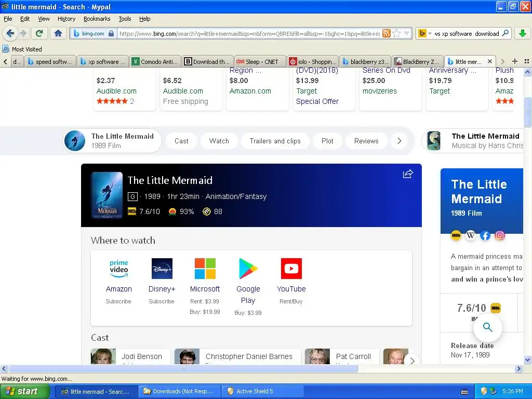The height and width of the screenshot is (399, 532).
Task: Click the site identity padlock icon
Action: [111, 33]
